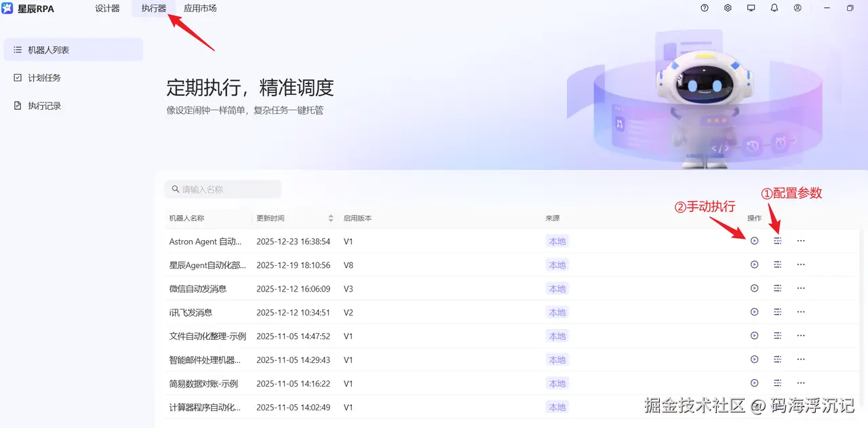Run the 智能邮件处理机器 robot

[x=754, y=359]
